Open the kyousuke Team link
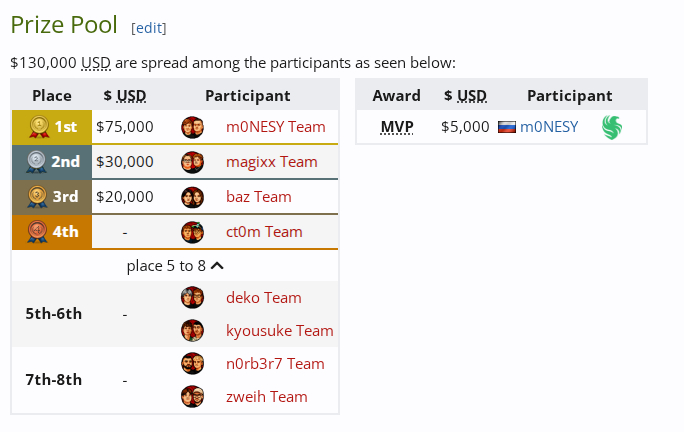The image size is (684, 432). 280,330
